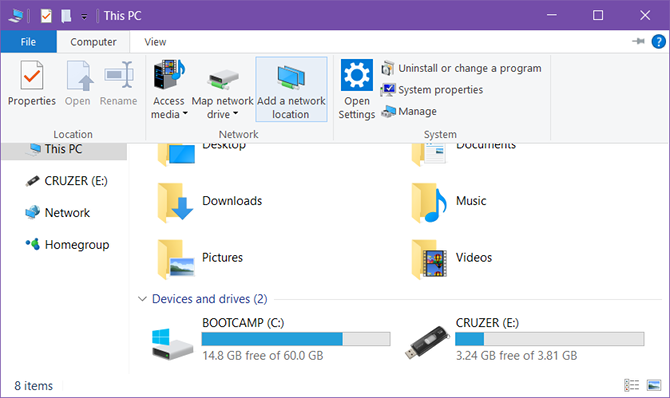Click Uninstall or change a program
670x398 pixels.
pyautogui.click(x=461, y=68)
